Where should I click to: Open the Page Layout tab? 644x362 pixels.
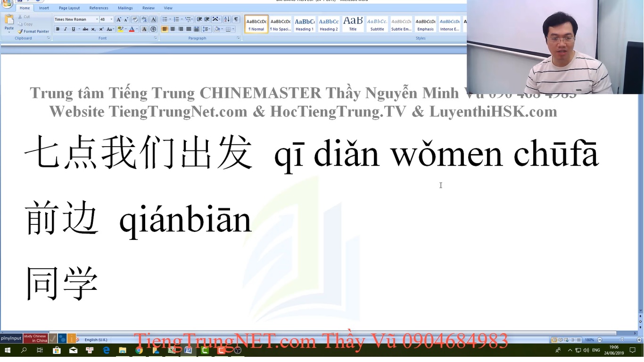tap(69, 8)
